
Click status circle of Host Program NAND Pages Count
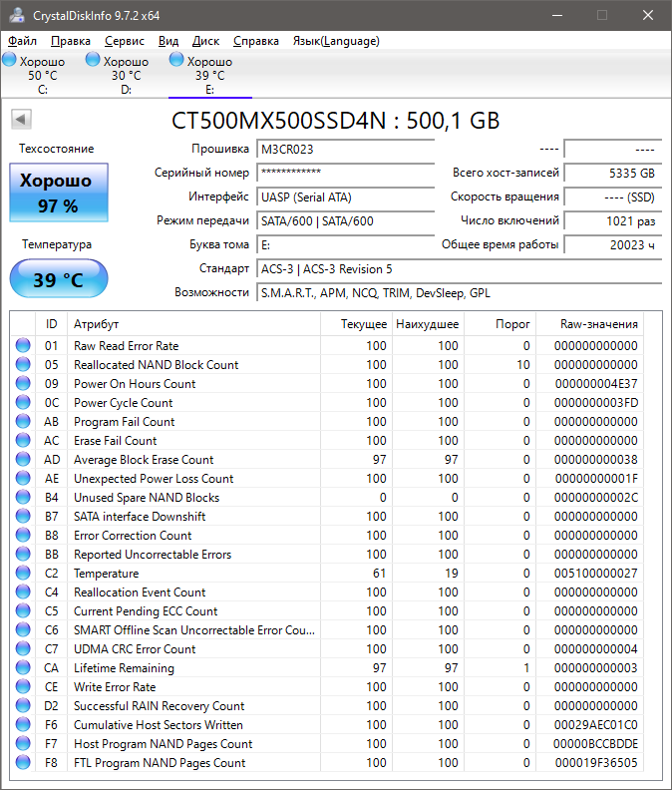[23, 744]
